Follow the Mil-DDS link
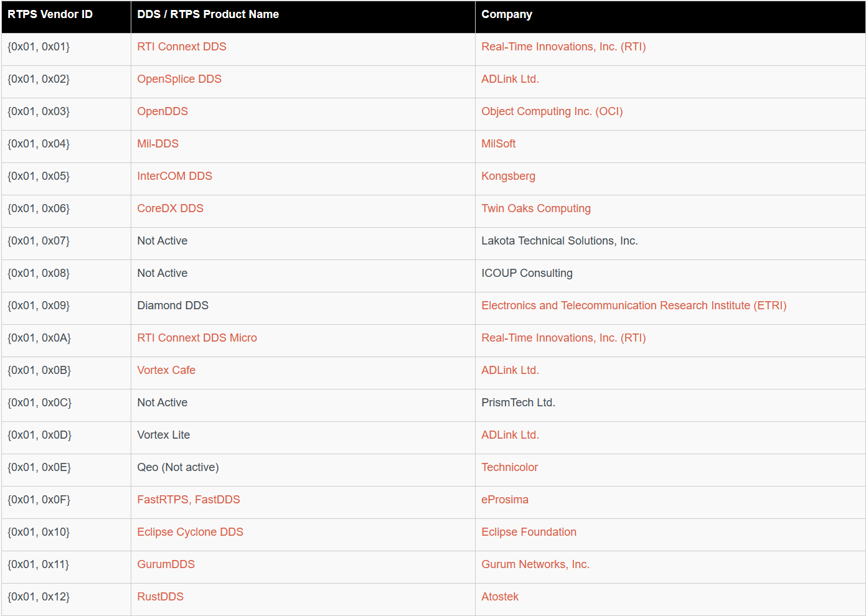Viewport: 866px width, 616px height. point(158,144)
